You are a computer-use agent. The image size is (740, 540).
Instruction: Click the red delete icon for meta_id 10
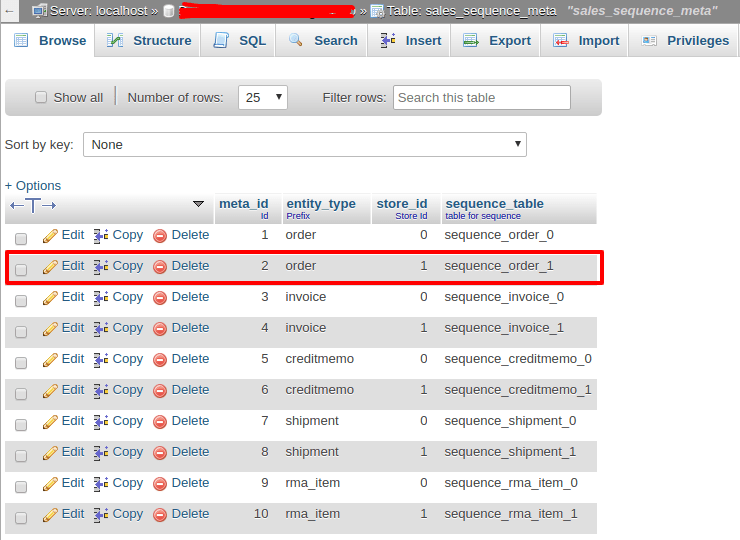click(x=160, y=515)
